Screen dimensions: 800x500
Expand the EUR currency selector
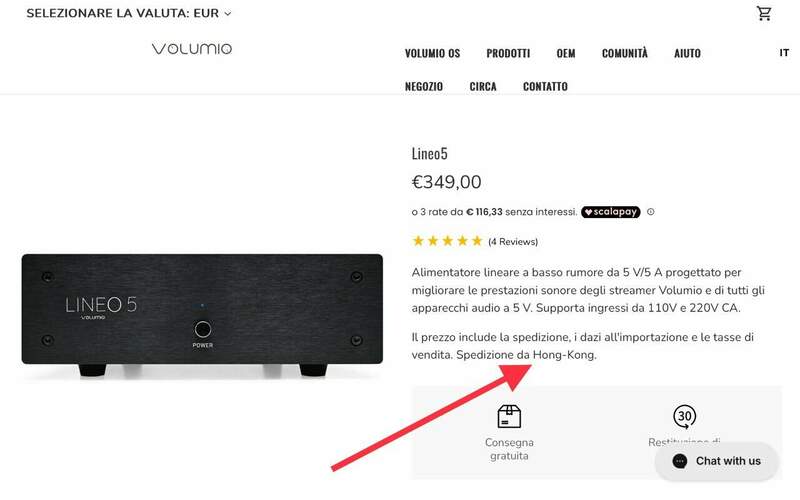129,13
